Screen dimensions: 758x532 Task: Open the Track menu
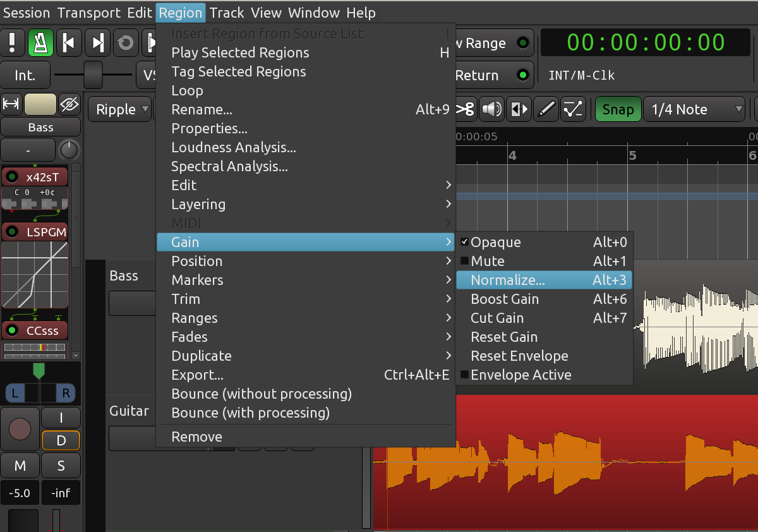point(227,13)
